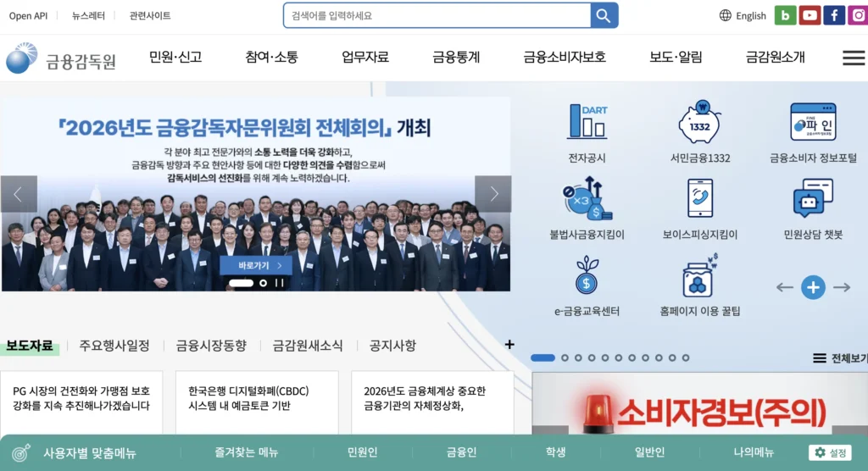Screen dimensions: 868x471
Task: Open the 보도·알림 menu
Action: pos(676,57)
